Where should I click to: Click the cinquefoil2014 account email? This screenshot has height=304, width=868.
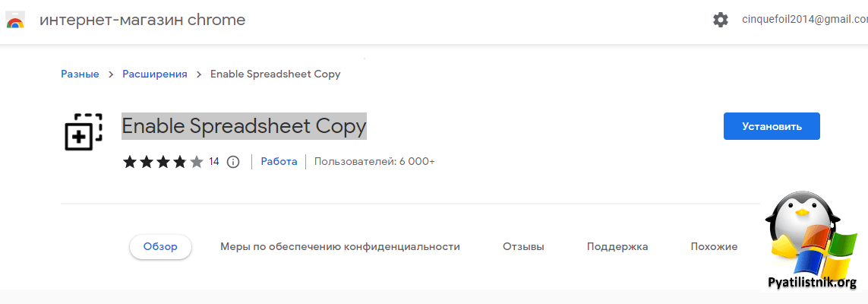click(x=803, y=21)
